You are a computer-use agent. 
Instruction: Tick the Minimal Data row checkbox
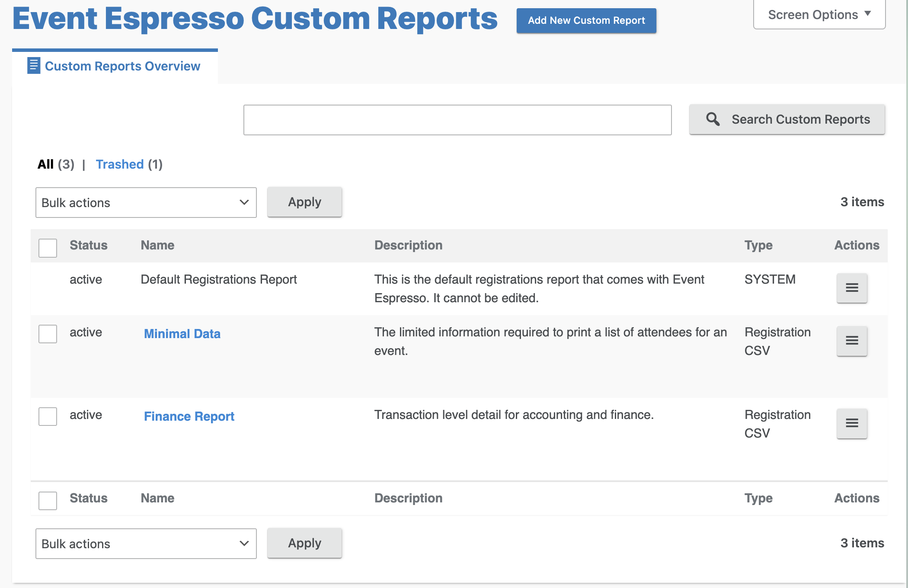click(48, 334)
